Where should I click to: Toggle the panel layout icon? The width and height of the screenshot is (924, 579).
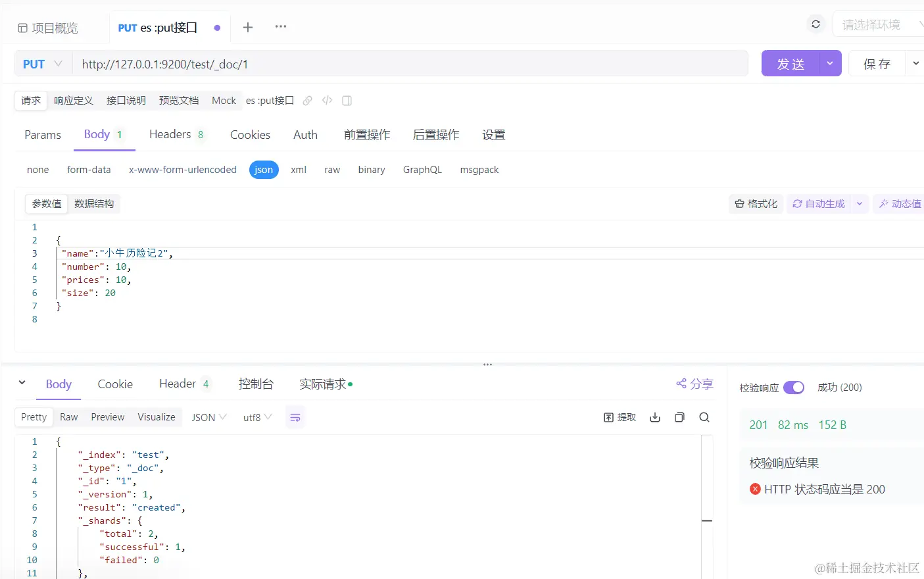tap(347, 101)
